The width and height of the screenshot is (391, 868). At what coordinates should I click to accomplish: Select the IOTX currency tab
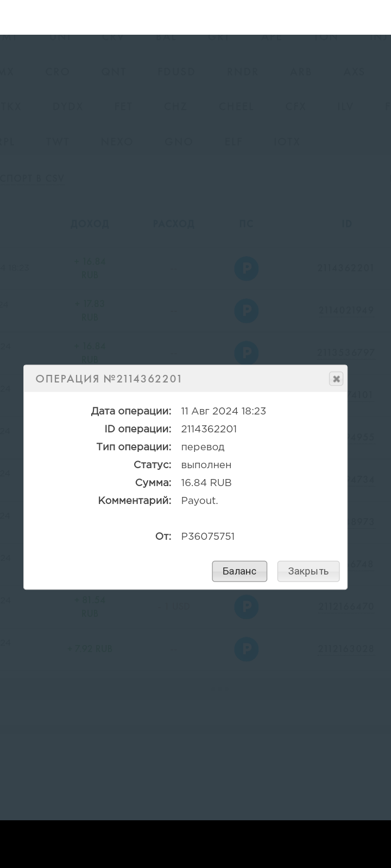click(287, 142)
